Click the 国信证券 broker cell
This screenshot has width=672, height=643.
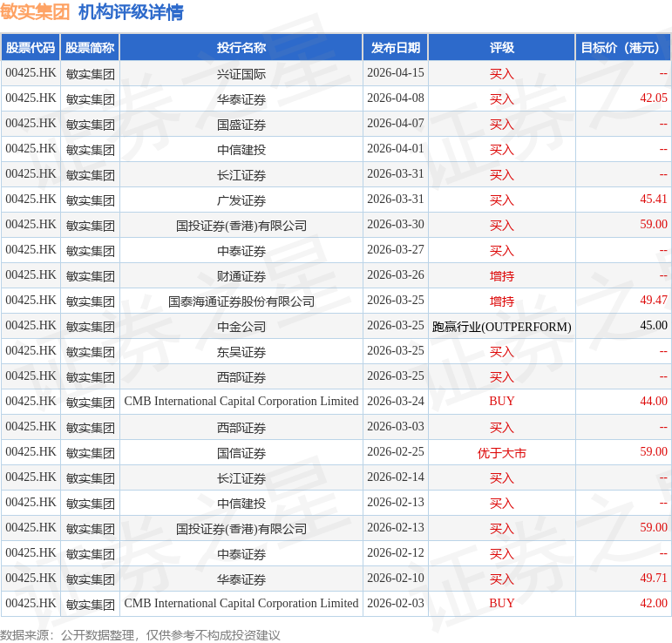(241, 453)
